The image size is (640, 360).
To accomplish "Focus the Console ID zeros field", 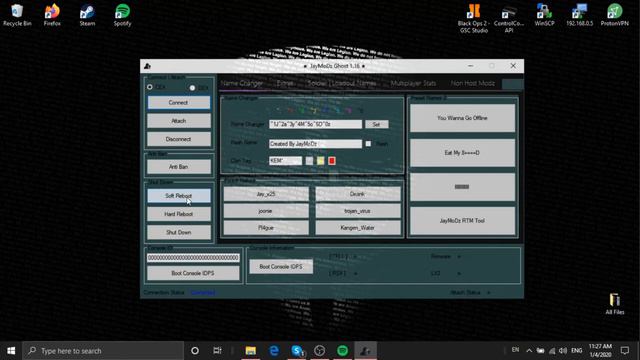I will (193, 258).
